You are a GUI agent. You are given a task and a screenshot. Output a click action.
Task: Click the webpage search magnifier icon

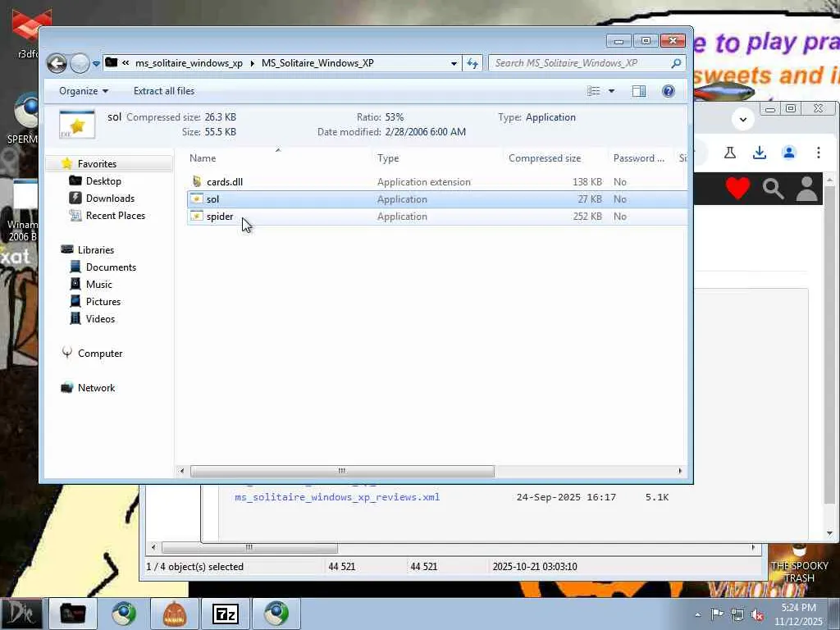pos(773,189)
